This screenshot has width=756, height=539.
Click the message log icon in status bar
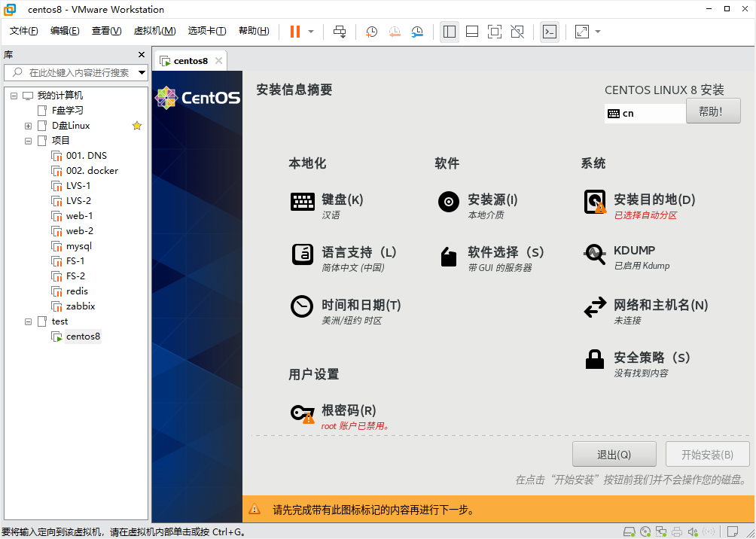point(733,531)
